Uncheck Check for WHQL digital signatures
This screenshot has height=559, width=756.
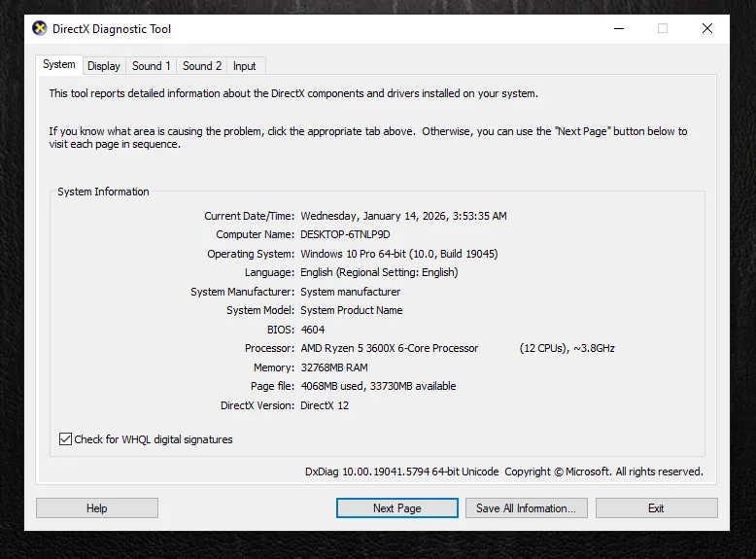coord(66,439)
